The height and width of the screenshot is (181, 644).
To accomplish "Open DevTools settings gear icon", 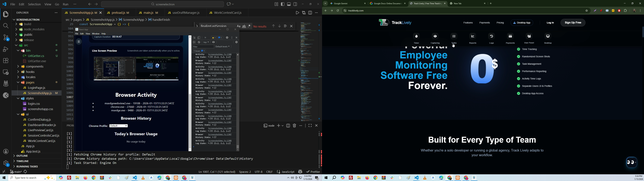I will pyautogui.click(x=227, y=38).
